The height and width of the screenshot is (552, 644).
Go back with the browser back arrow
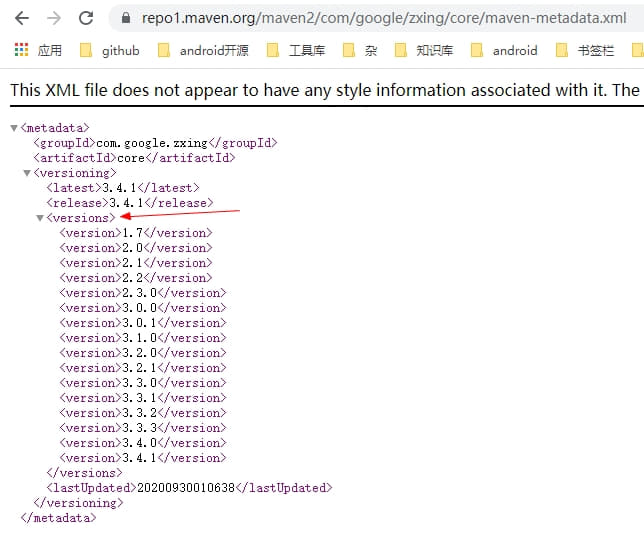tap(22, 18)
